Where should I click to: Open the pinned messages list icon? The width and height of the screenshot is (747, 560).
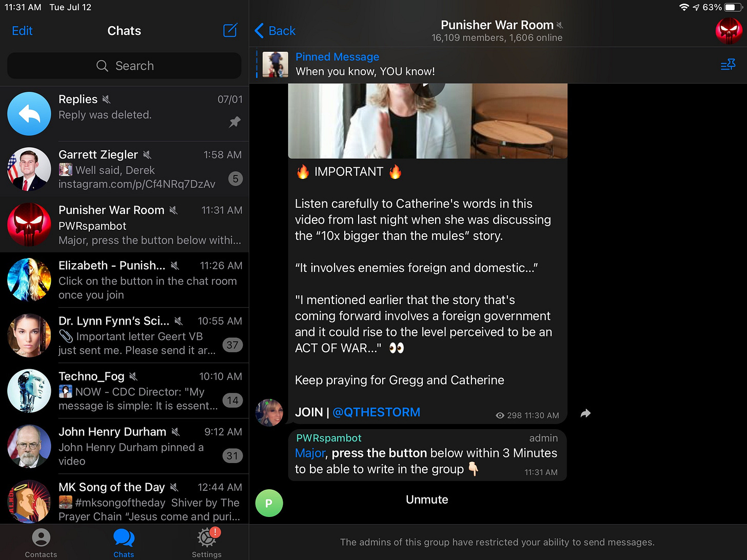(x=728, y=65)
